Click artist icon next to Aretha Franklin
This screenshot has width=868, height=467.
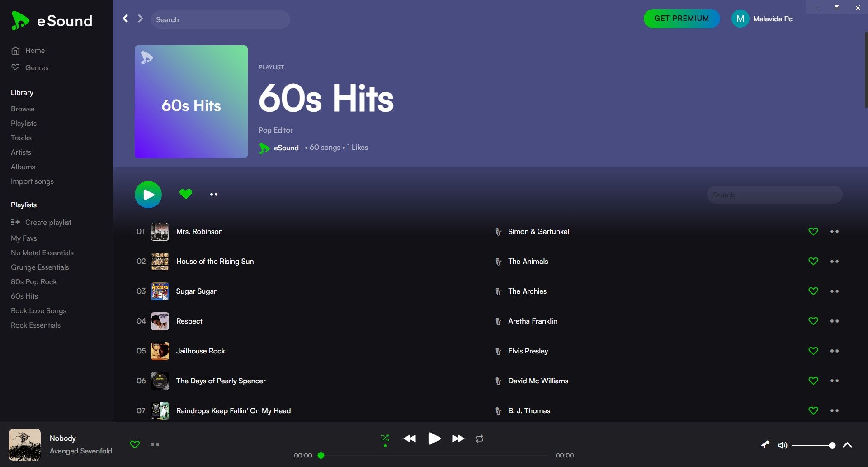(498, 321)
